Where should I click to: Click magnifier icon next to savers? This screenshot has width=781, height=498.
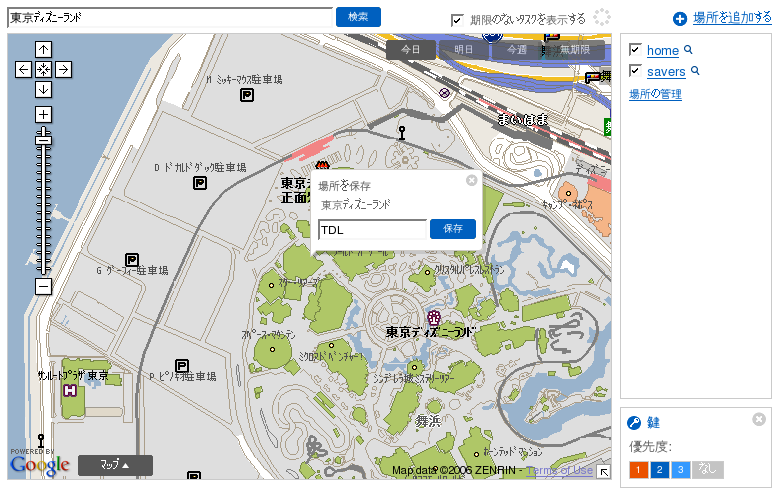[695, 71]
